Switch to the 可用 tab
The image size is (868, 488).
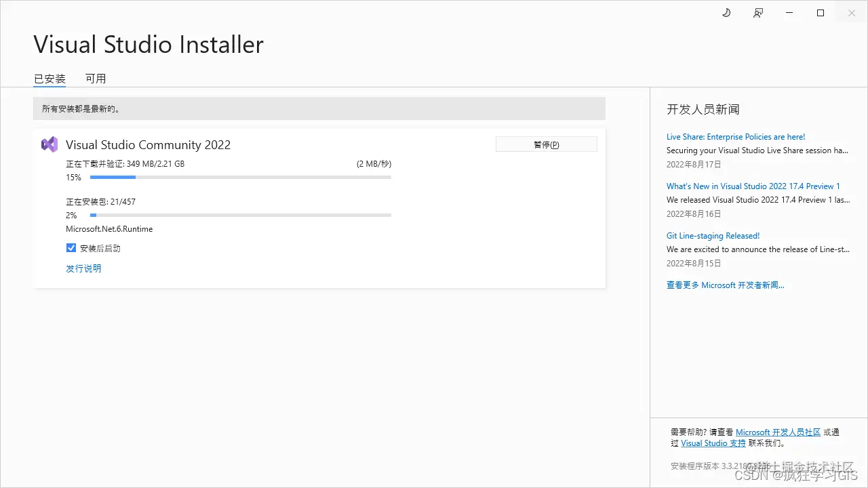pyautogui.click(x=96, y=79)
